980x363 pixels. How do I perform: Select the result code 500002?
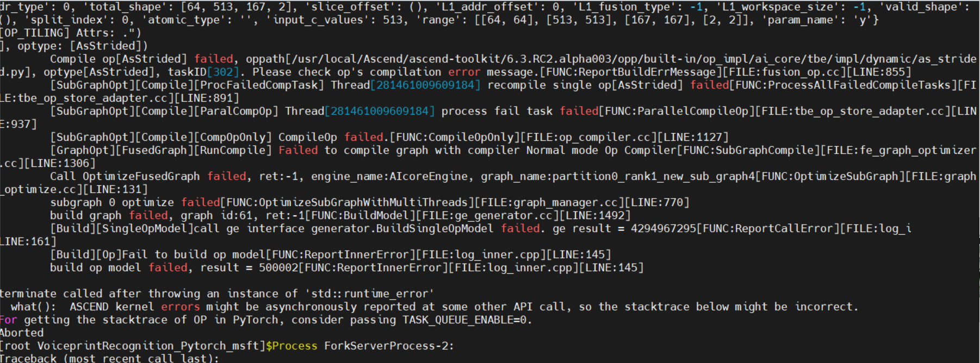[278, 268]
